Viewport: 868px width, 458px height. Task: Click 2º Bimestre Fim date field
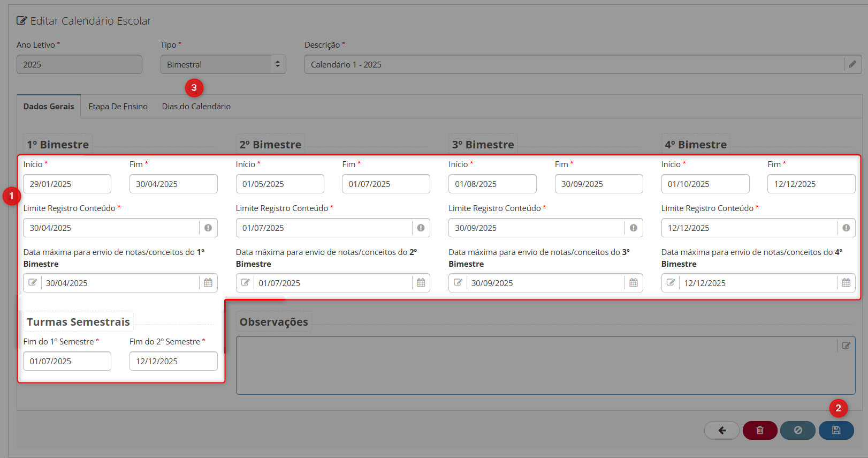pyautogui.click(x=386, y=184)
